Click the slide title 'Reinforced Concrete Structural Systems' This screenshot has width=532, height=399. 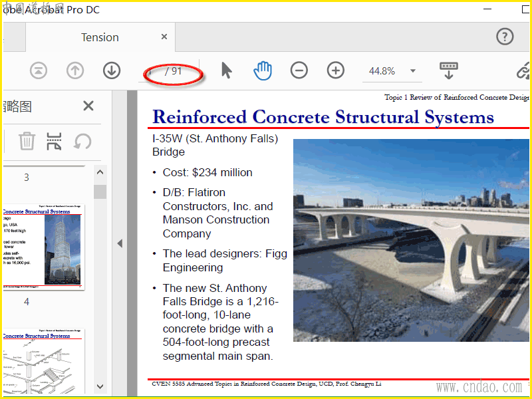point(323,117)
